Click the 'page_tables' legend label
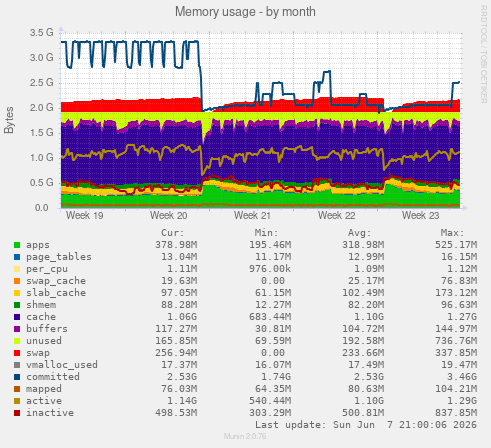The image size is (491, 448). tap(59, 257)
